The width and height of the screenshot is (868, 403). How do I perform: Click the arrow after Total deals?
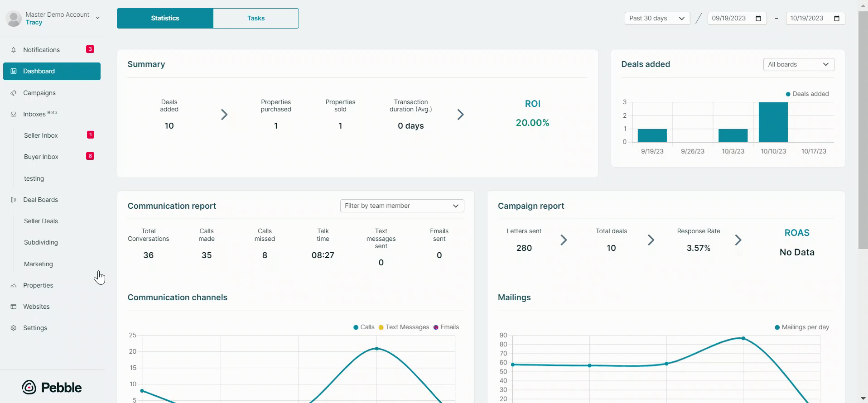[x=651, y=240]
